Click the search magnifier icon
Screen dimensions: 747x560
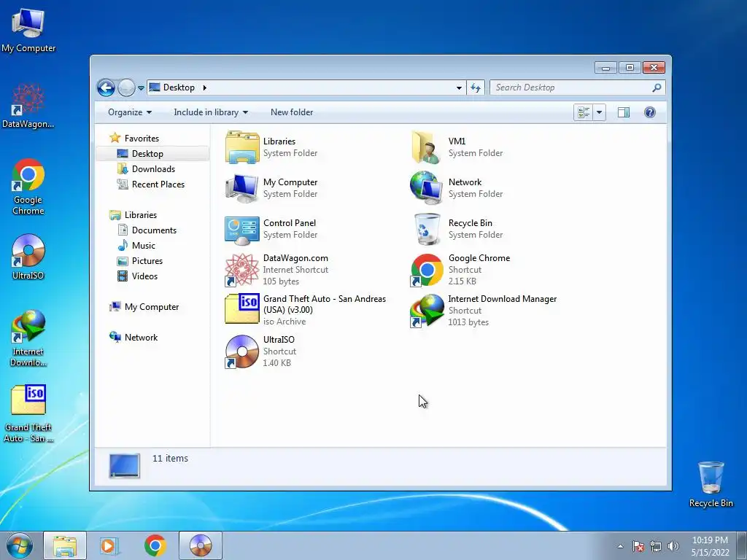click(657, 87)
